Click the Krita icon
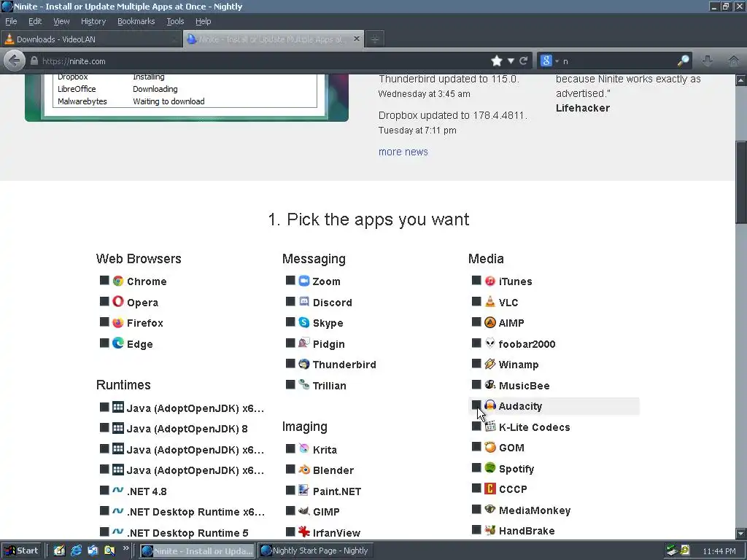 tap(304, 448)
